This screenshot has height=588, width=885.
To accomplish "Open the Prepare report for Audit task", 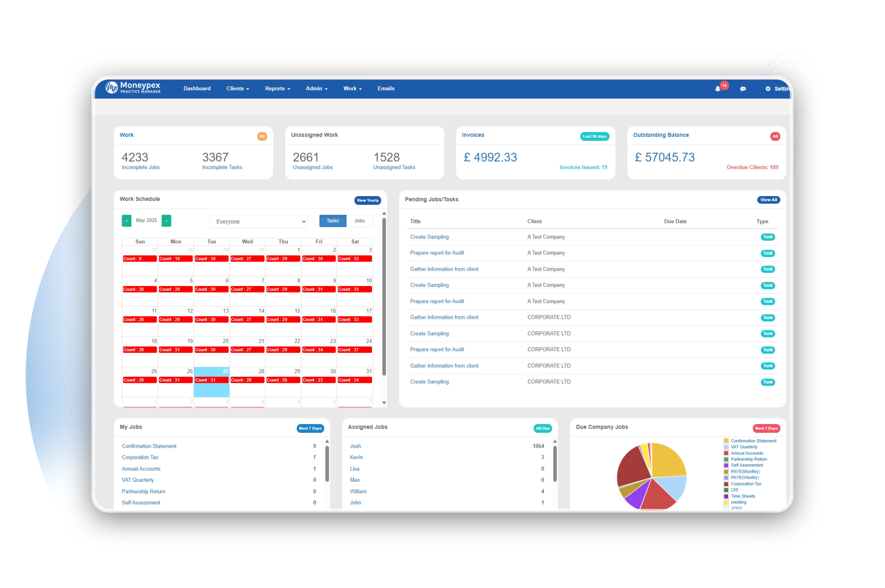I will click(x=437, y=253).
